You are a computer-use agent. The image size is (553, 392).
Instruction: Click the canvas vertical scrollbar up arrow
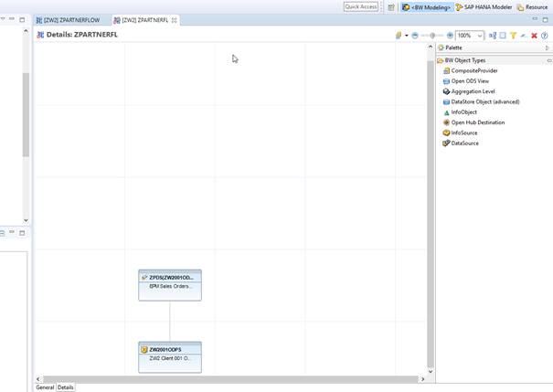(x=431, y=47)
